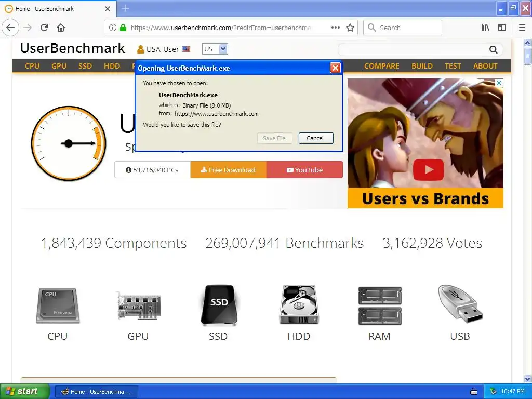The image size is (532, 399).
Task: Click the UserBenchmark site search box
Action: point(413,50)
